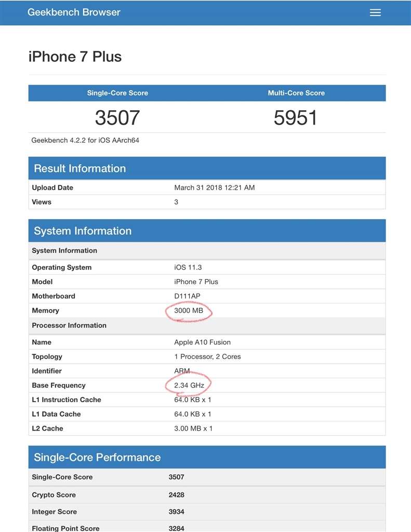Image resolution: width=411 pixels, height=532 pixels.
Task: Select the Crypto Score value 2428
Action: pyautogui.click(x=177, y=495)
